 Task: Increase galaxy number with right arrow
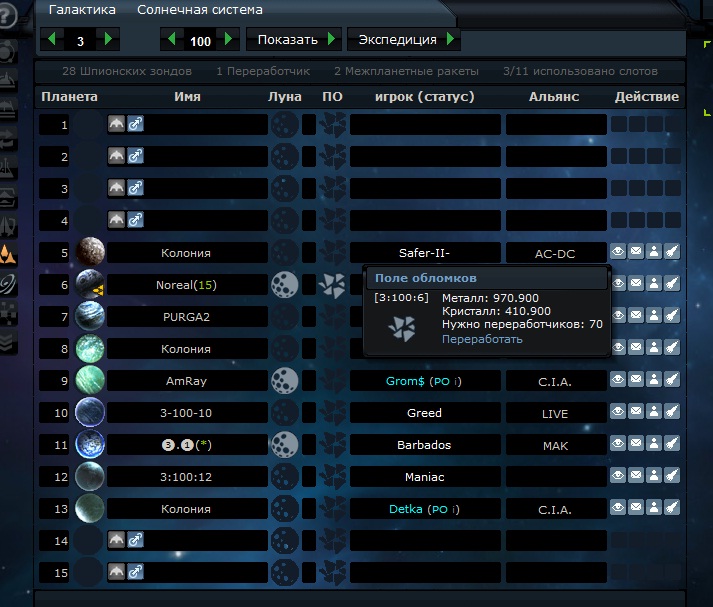108,39
